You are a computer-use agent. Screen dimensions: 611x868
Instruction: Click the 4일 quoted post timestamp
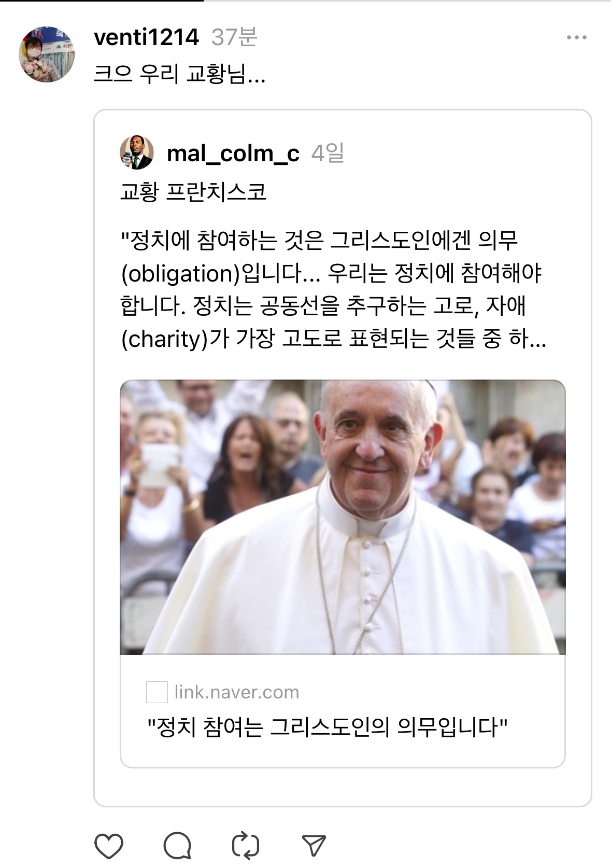328,153
